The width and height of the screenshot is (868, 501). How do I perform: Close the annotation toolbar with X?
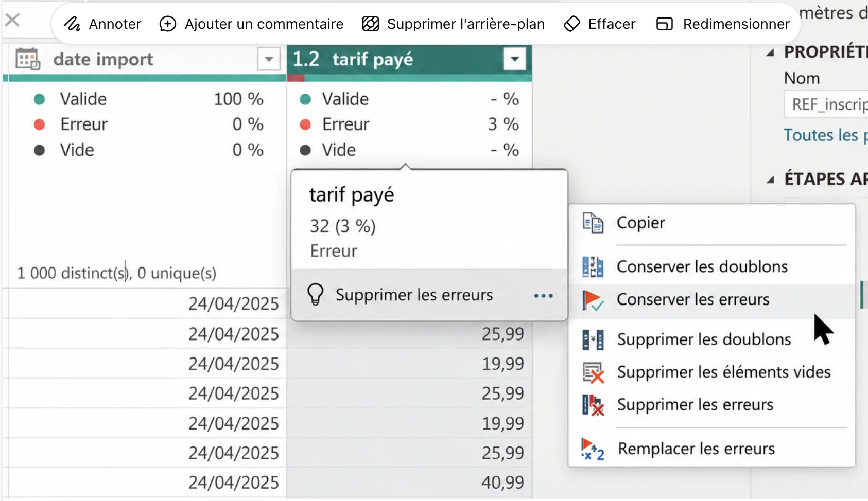point(12,20)
